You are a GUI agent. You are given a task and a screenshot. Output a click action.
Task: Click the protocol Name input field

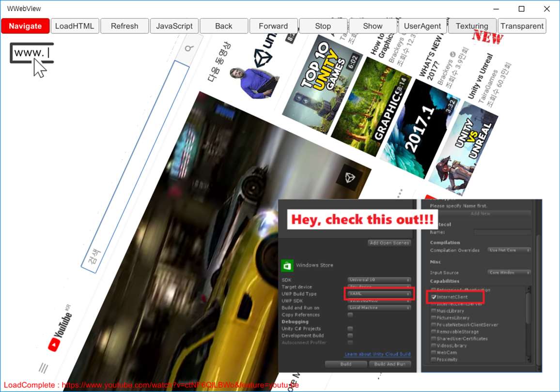point(502,232)
